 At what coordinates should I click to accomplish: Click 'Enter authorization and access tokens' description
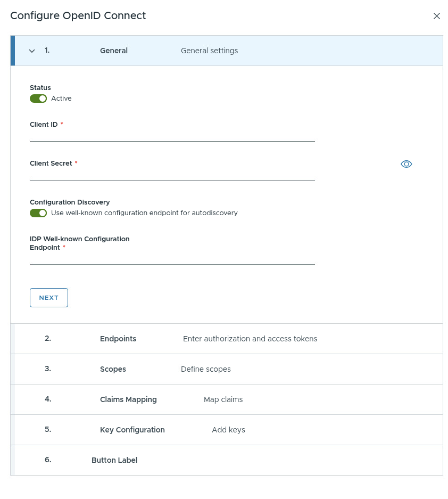(x=250, y=339)
